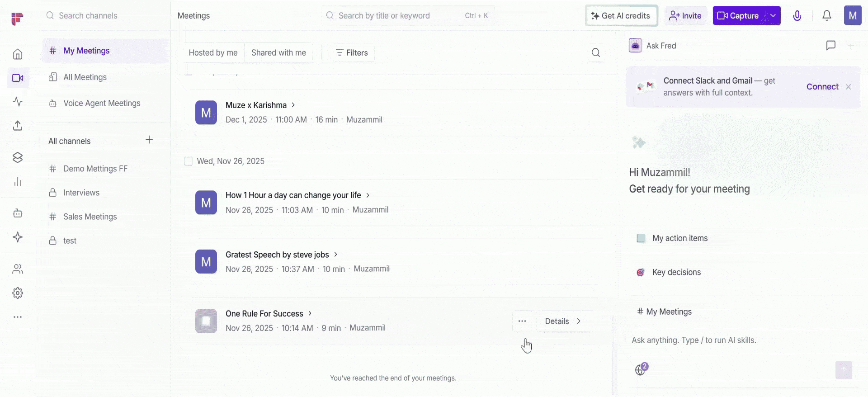The height and width of the screenshot is (397, 868).
Task: Click the Get AI credits button
Action: pos(621,16)
